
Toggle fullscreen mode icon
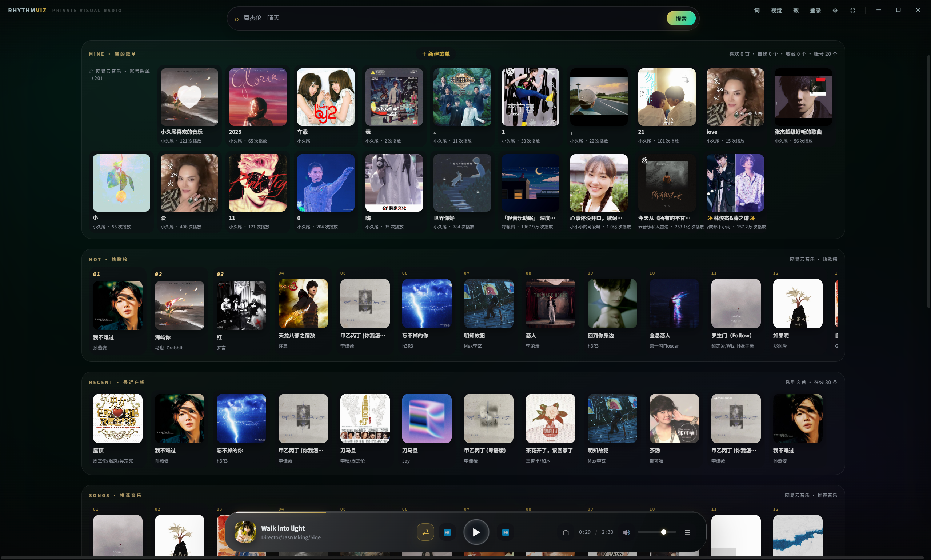pyautogui.click(x=852, y=10)
